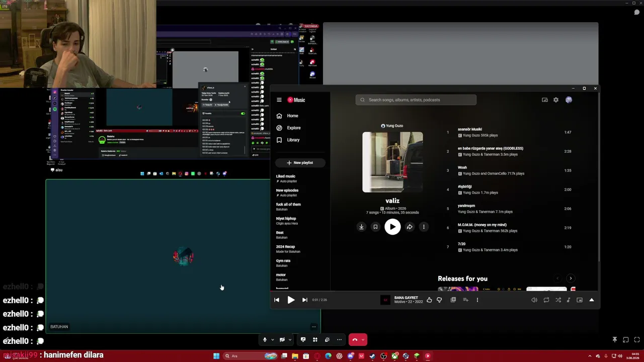The width and height of the screenshot is (644, 362).
Task: Open the call bar more options (three dots)
Action: point(339,340)
